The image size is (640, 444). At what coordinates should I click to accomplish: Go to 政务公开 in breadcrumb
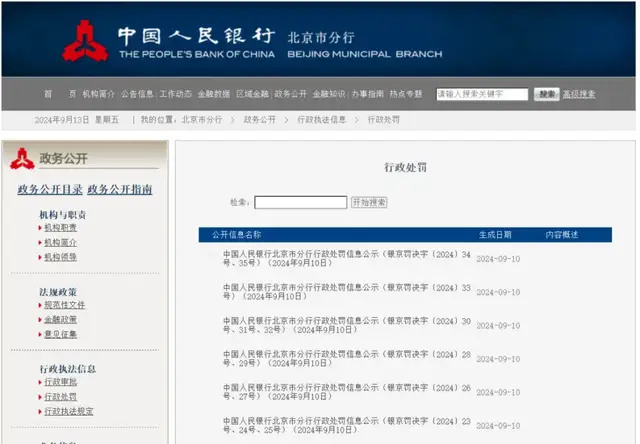[x=260, y=120]
